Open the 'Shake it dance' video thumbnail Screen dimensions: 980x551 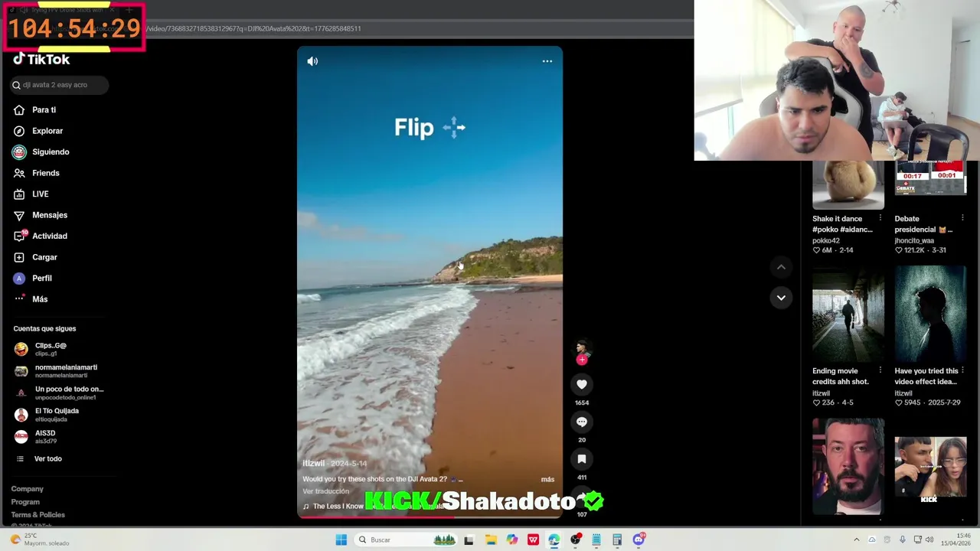click(x=848, y=184)
